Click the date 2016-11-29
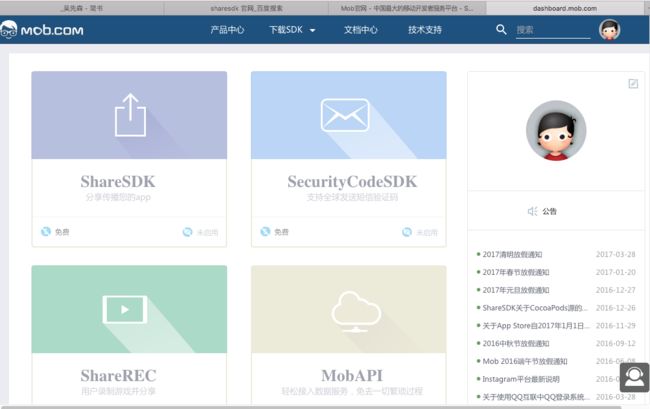 [x=616, y=326]
